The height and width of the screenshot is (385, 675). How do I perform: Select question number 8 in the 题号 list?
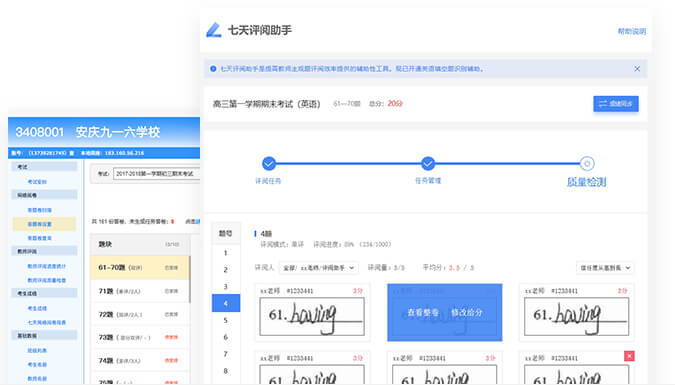(226, 371)
